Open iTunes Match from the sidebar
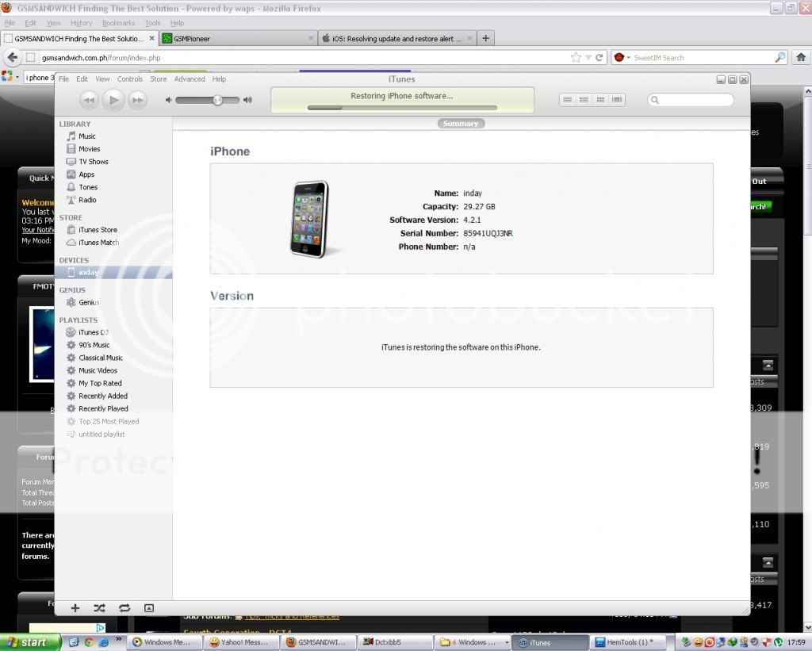Screen dimensions: 812x651 [98, 243]
